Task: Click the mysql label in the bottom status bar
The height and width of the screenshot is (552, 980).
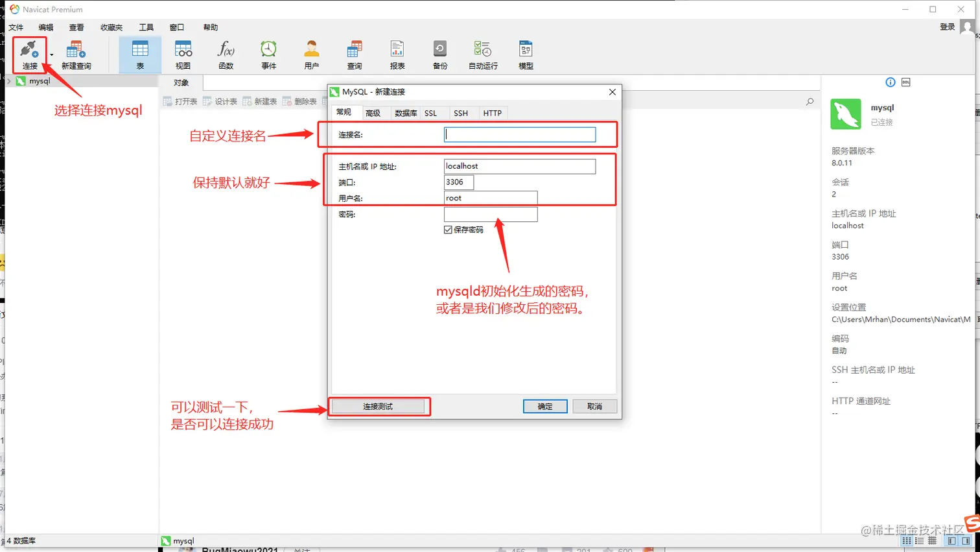Action: tap(183, 541)
